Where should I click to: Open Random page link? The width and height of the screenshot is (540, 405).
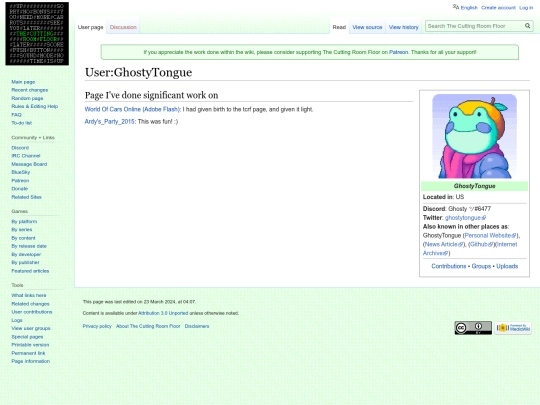[x=27, y=98]
